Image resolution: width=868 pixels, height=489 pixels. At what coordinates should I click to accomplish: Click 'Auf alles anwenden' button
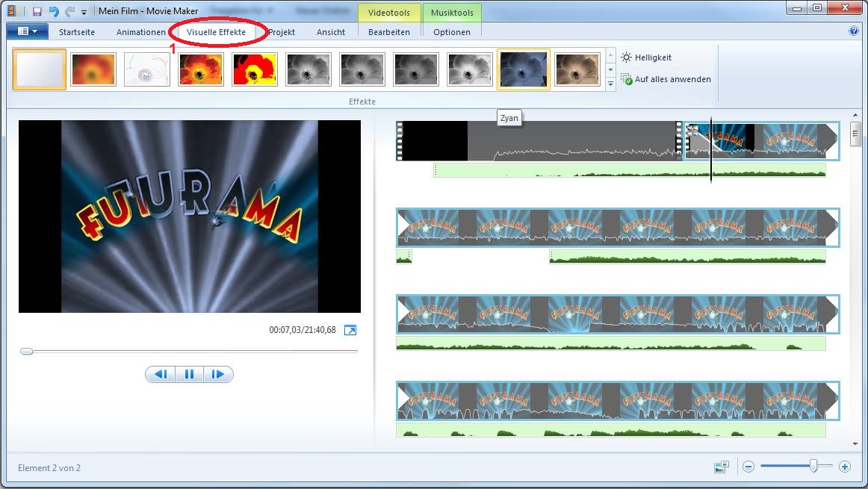tap(666, 79)
